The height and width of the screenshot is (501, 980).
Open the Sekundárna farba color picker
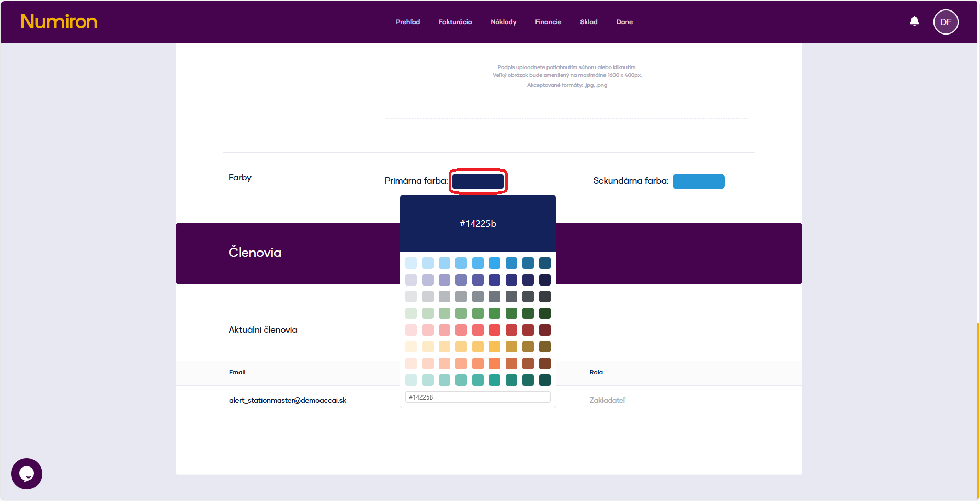(698, 181)
